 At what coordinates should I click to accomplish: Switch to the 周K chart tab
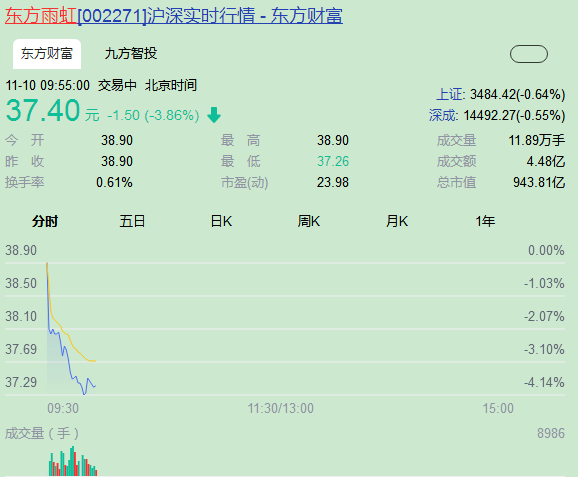click(309, 221)
